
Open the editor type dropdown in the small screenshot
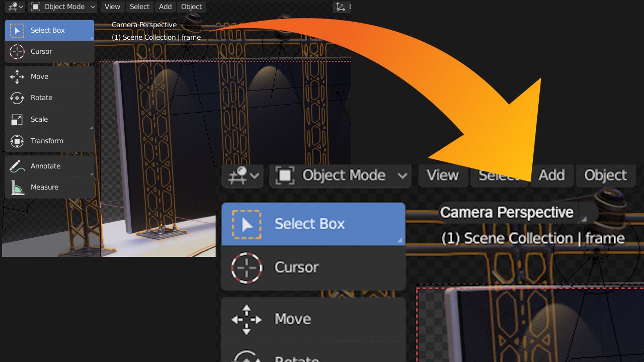coord(15,7)
